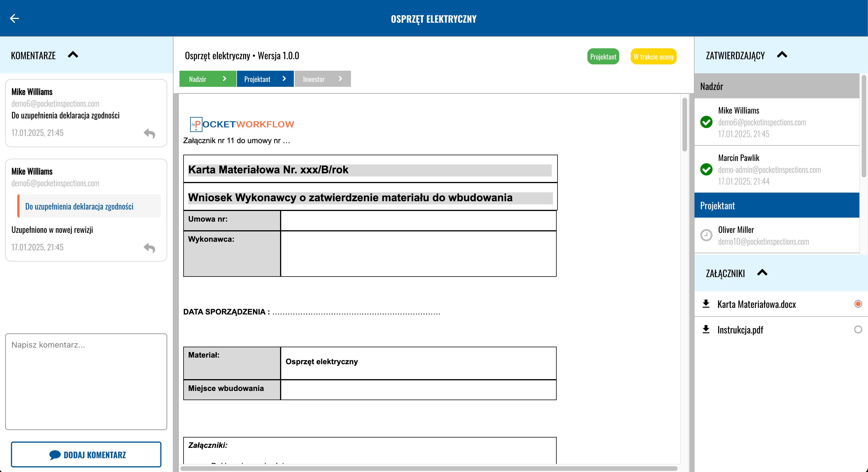The image size is (868, 472).
Task: Click 'Załącznik nr 11 do umowy nr' text
Action: point(237,141)
